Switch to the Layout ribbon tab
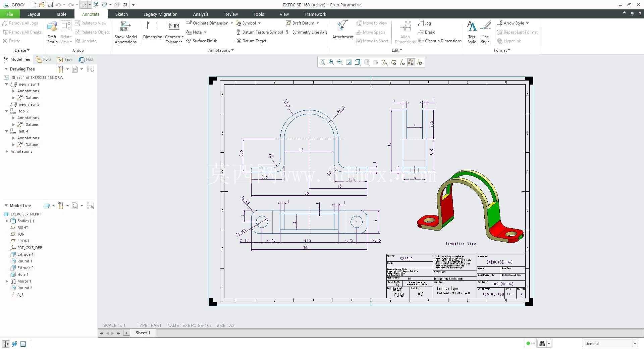Image resolution: width=644 pixels, height=349 pixels. click(34, 14)
